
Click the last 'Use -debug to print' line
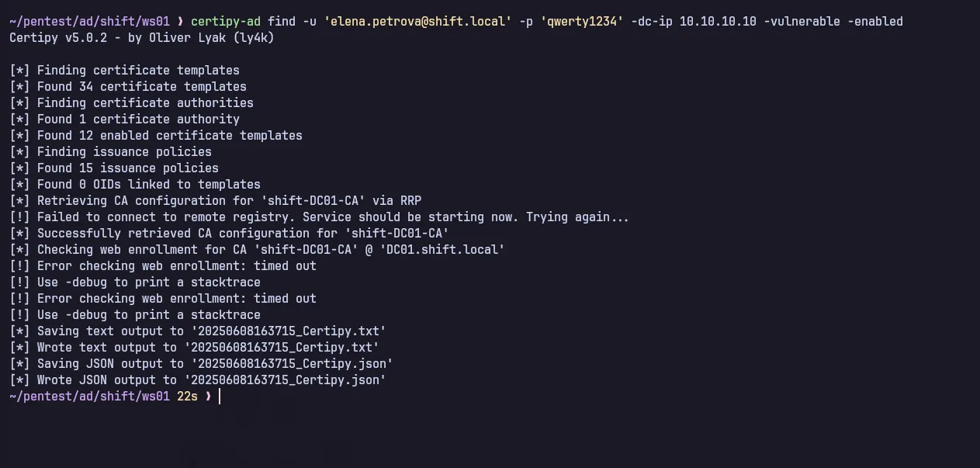coord(148,315)
